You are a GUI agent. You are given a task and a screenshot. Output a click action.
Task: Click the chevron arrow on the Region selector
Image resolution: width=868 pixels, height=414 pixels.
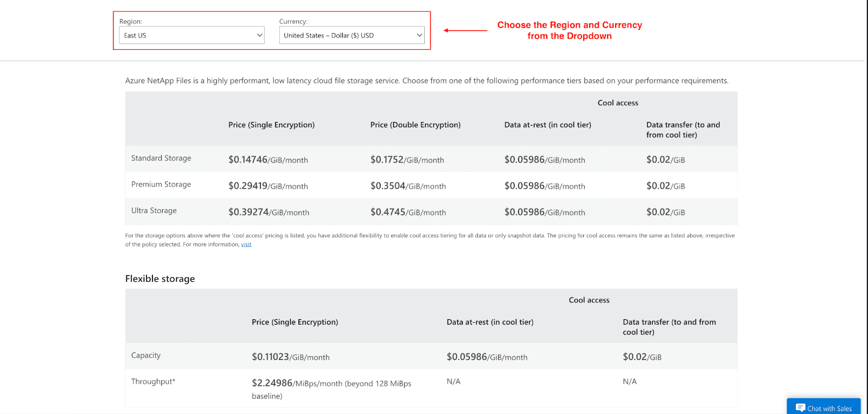pyautogui.click(x=259, y=35)
